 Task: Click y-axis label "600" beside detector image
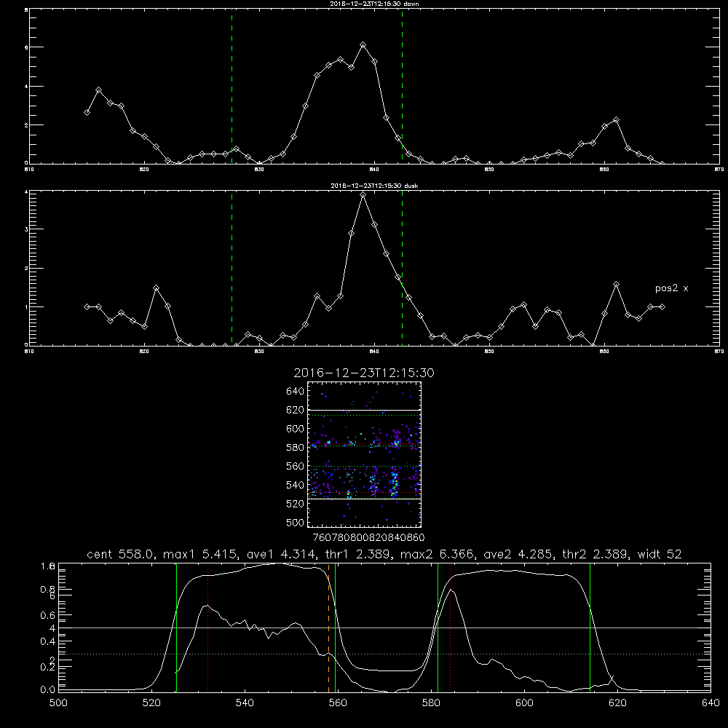pos(296,429)
